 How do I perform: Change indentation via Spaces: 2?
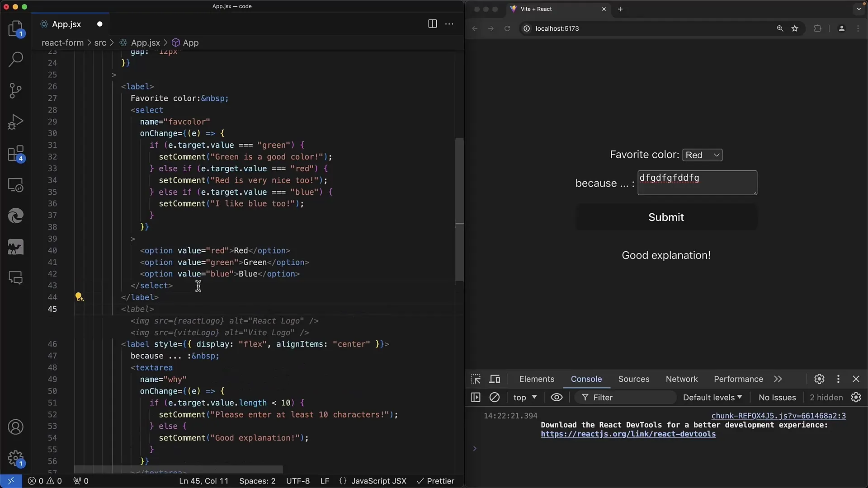pos(257,481)
